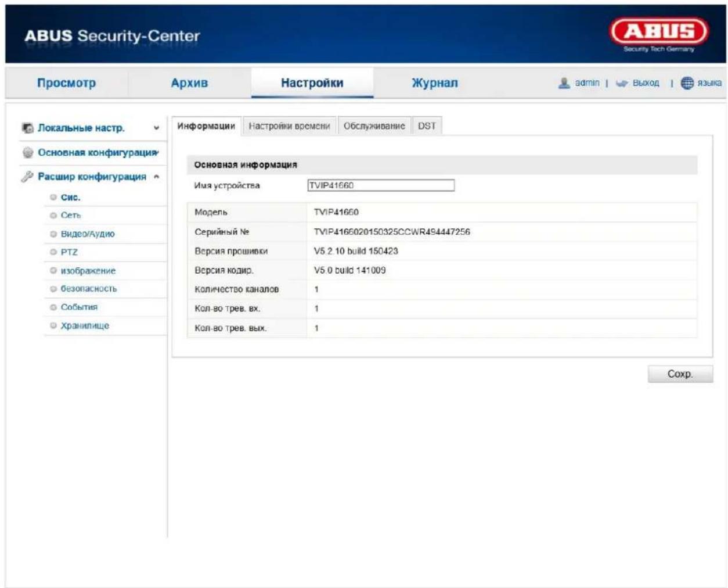Viewport: 728px width, 588px height.
Task: Click the Выход logout link
Action: click(646, 83)
